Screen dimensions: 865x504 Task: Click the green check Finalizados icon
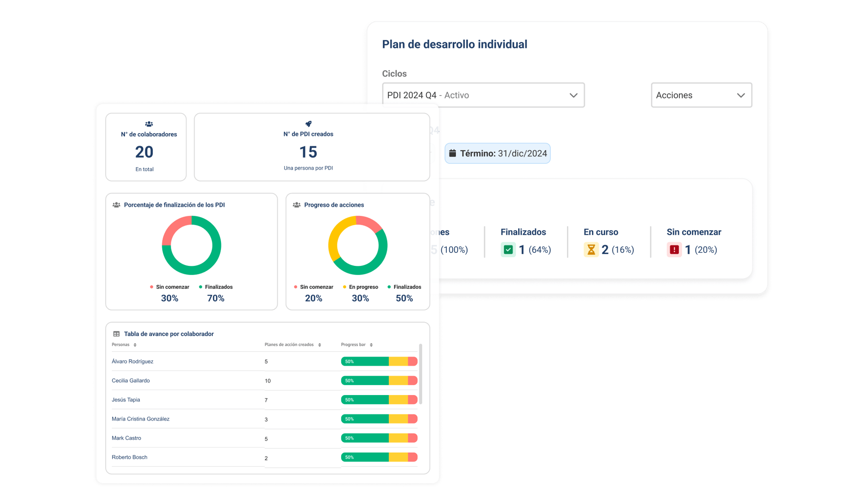point(508,249)
